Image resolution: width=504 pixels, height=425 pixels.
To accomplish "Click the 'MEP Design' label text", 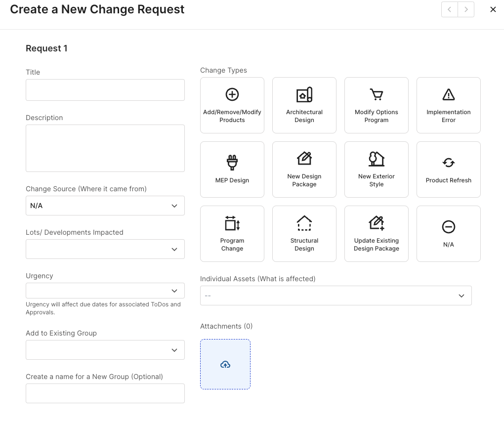I will [x=232, y=180].
